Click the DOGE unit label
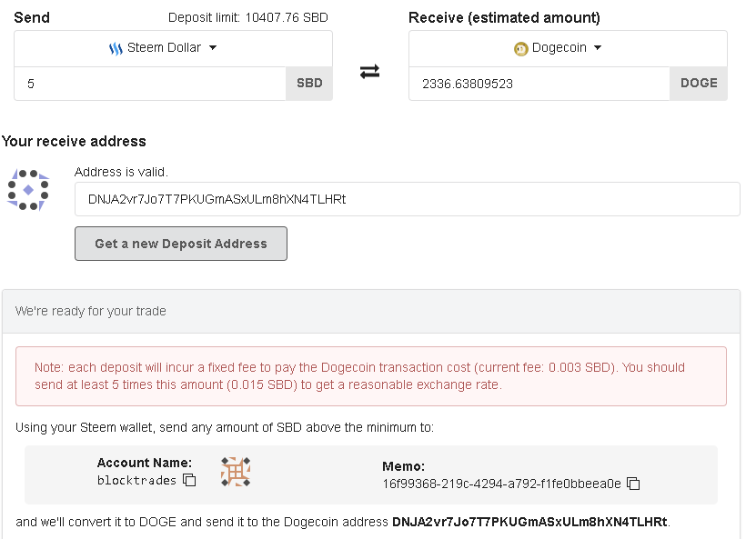This screenshot has height=539, width=756. click(x=699, y=84)
